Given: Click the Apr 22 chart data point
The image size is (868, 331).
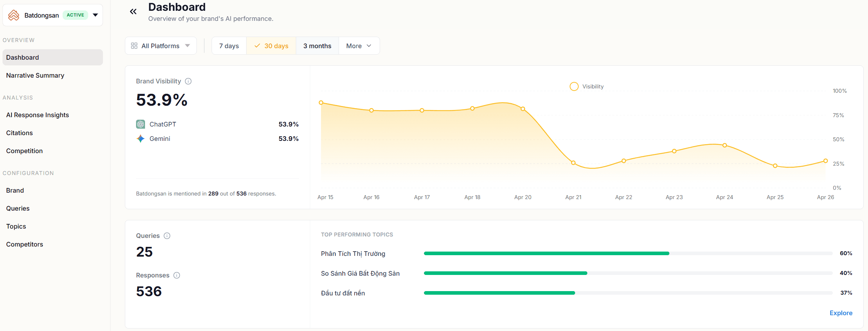Looking at the screenshot, I should point(624,161).
